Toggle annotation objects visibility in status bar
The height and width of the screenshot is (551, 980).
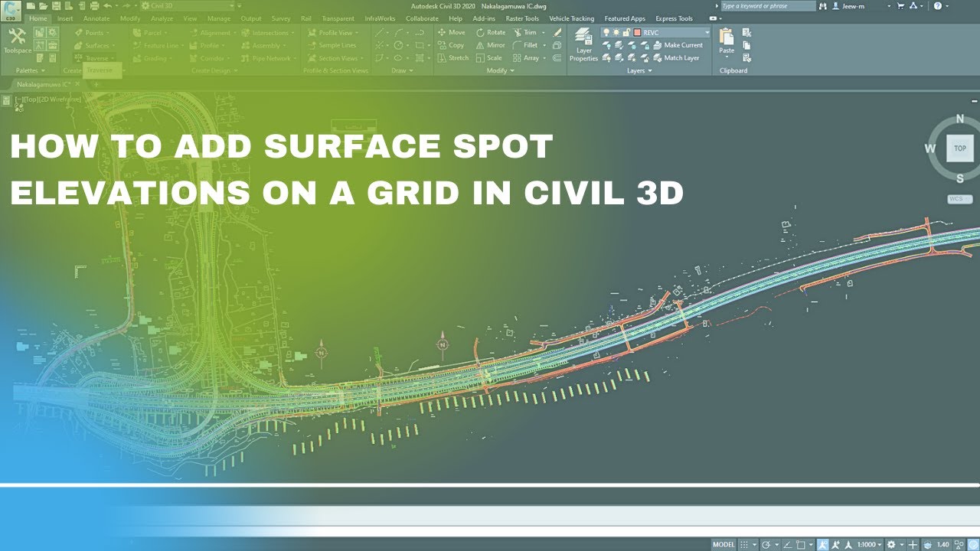click(x=823, y=545)
